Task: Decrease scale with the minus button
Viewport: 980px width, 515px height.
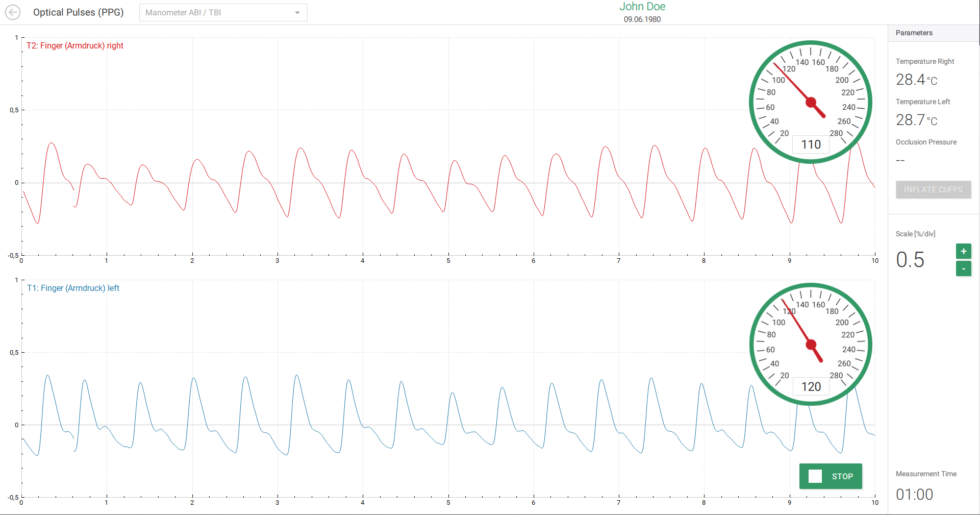Action: 963,268
